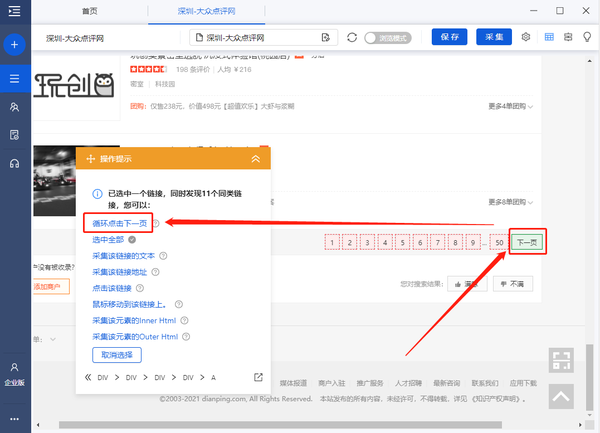The width and height of the screenshot is (600, 433).
Task: Open help icon next to Inner Html option
Action: point(184,321)
